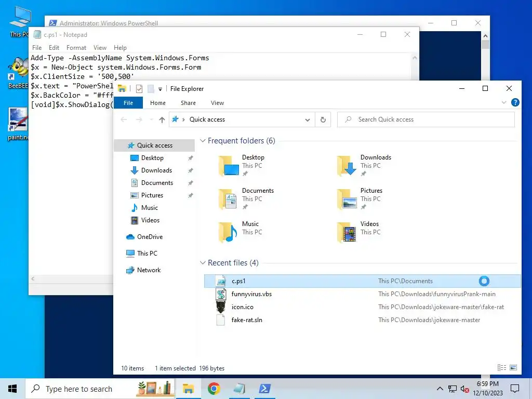This screenshot has height=399, width=532.
Task: Collapse the Recent files group
Action: (203, 262)
